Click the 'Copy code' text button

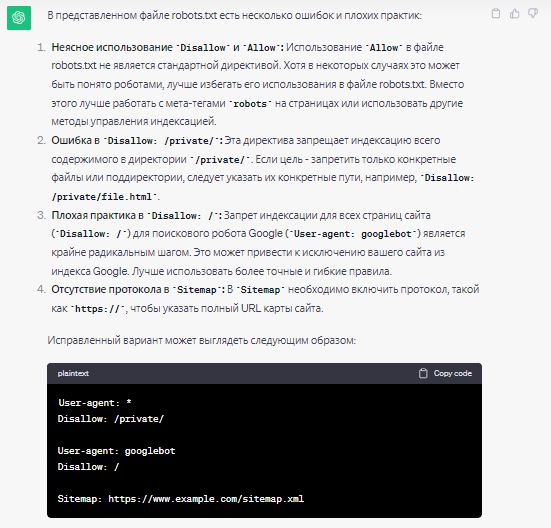[453, 373]
